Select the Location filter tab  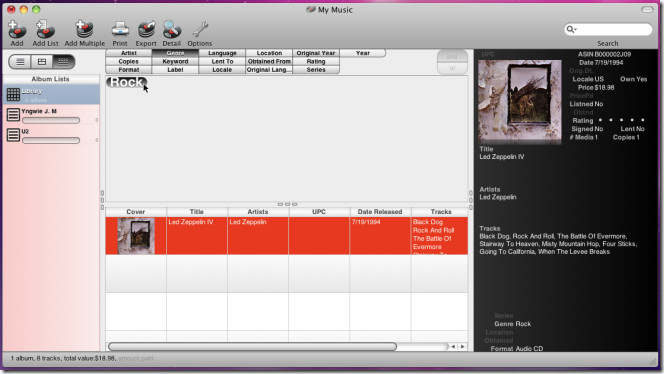269,53
